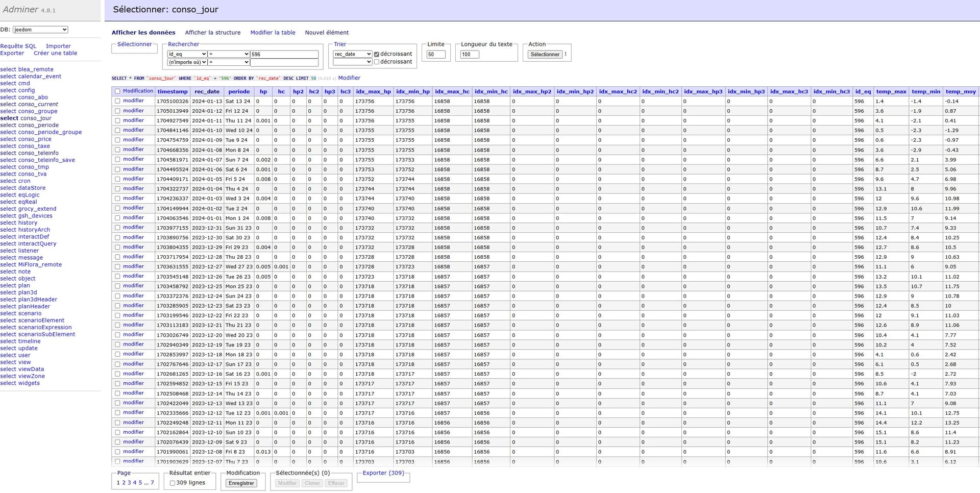Check the row checkbox for 2024-01-13
The height and width of the screenshot is (493, 980).
(x=117, y=101)
